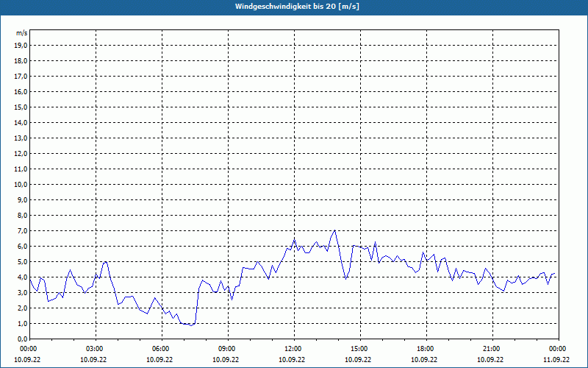Click the 06:00 time axis label
The height and width of the screenshot is (368, 588).
[162, 349]
